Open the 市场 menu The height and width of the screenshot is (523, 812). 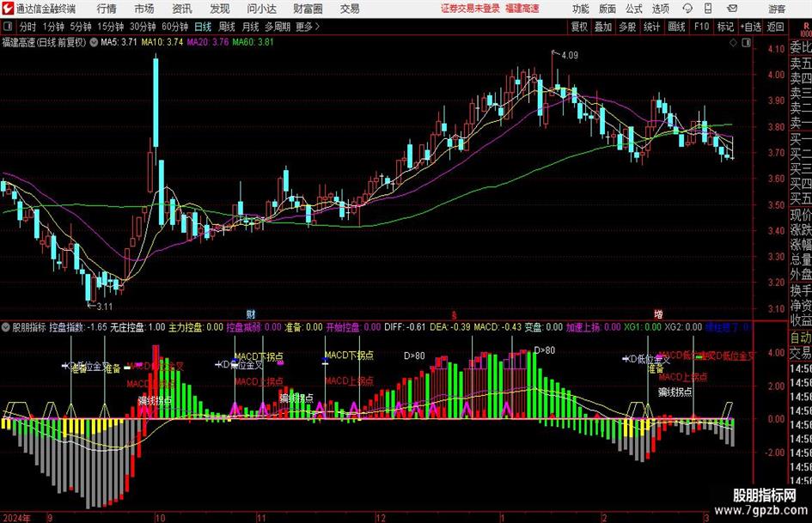click(144, 9)
